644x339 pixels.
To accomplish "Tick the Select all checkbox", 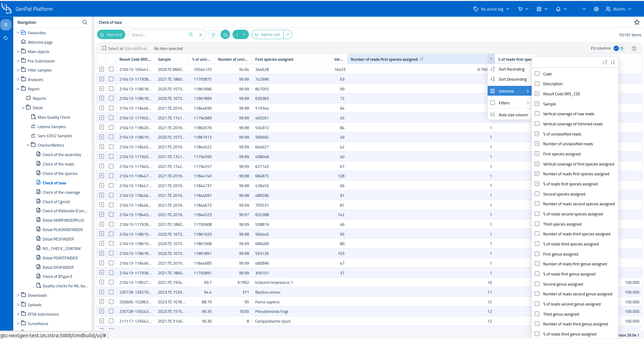I will pyautogui.click(x=104, y=48).
